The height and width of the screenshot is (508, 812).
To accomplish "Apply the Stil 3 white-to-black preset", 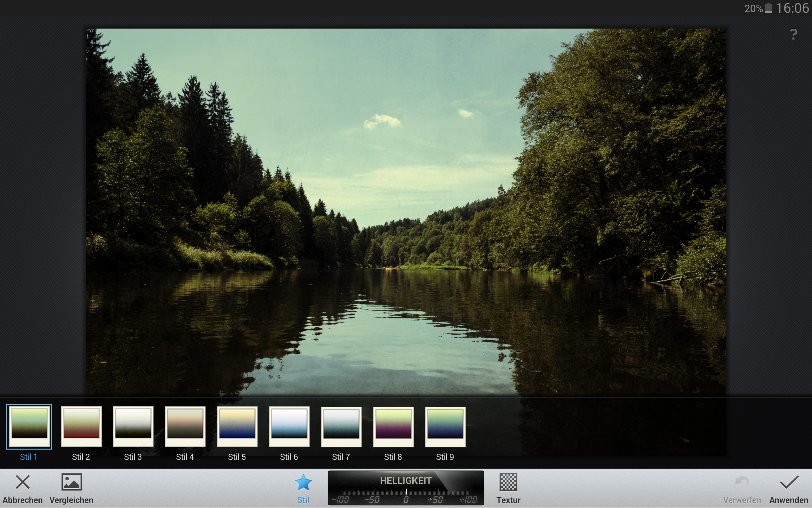I will click(133, 426).
